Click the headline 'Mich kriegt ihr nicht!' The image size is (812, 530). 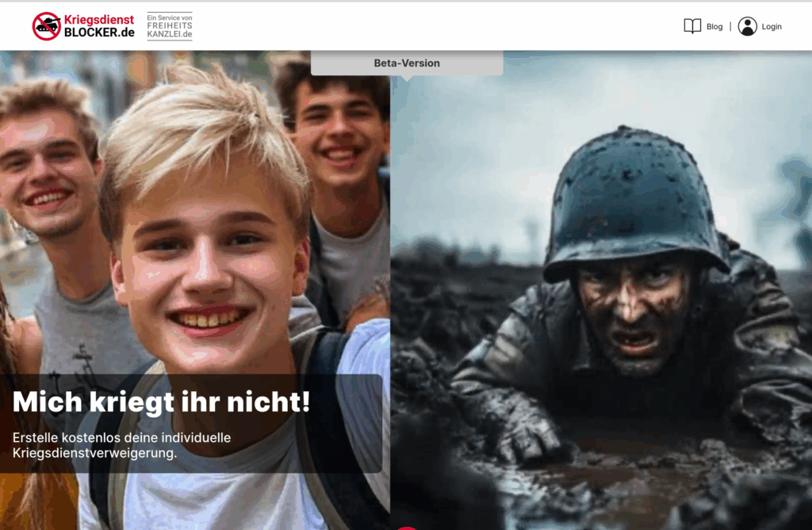(x=162, y=401)
